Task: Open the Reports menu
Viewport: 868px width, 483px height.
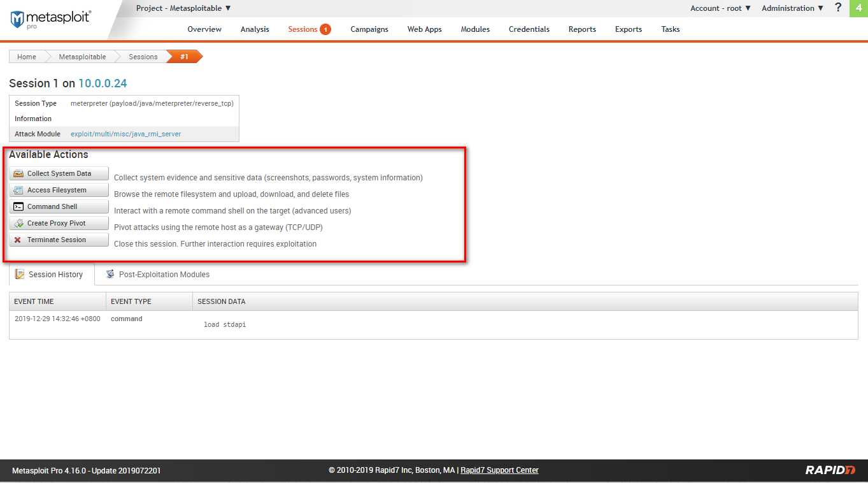Action: click(x=582, y=29)
